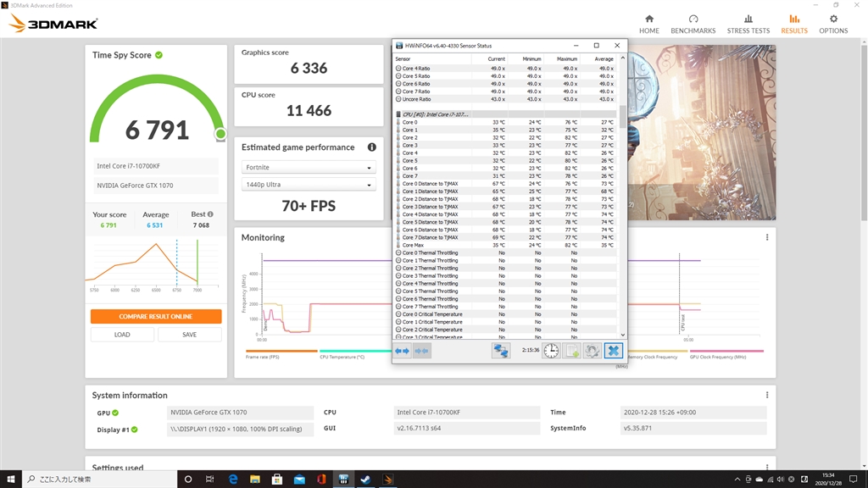Go to the 3DMark Home screen

pos(648,23)
